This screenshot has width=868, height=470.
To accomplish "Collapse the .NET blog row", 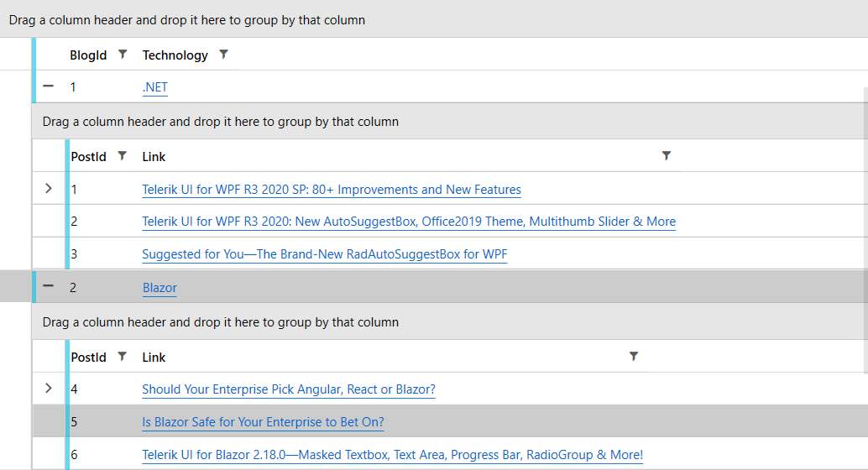I will tap(49, 86).
